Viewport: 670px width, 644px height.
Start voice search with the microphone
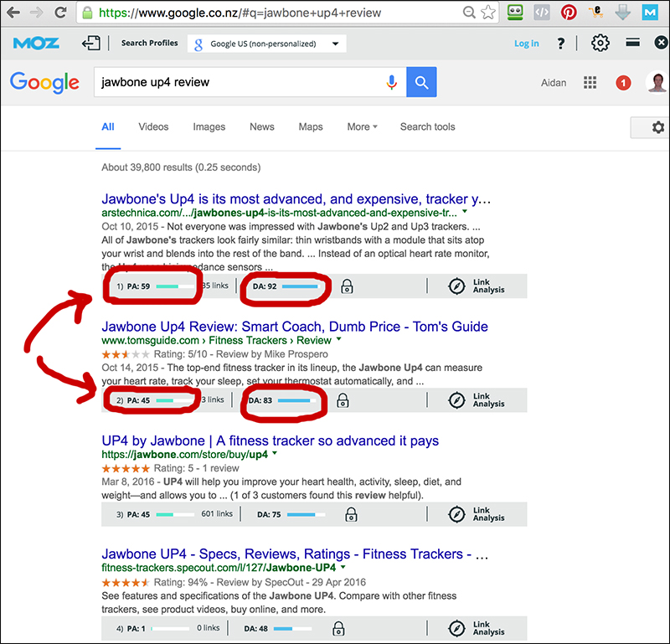click(391, 82)
